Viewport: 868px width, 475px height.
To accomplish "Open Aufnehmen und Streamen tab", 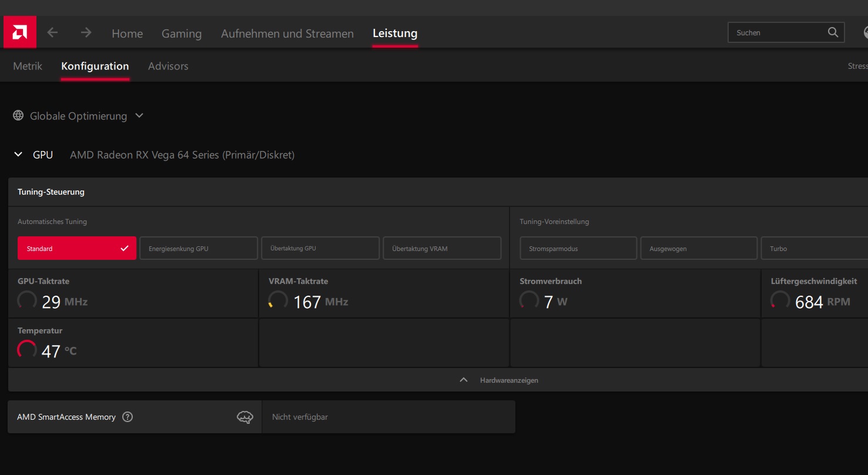I will pos(287,34).
